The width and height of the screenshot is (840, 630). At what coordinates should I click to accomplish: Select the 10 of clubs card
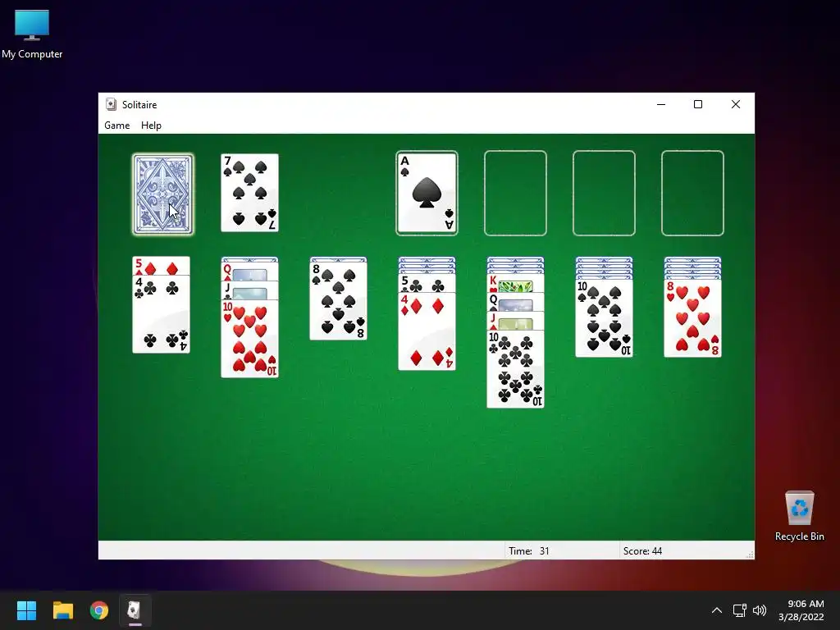(515, 369)
